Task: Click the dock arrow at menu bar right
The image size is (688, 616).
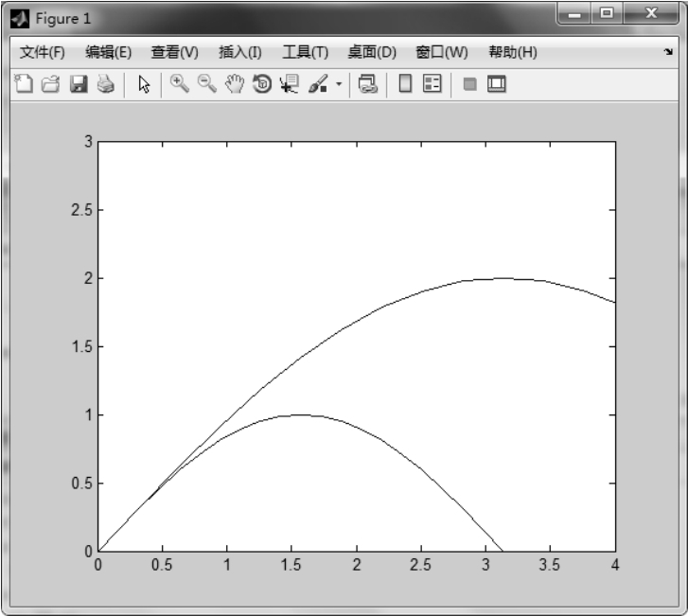Action: [x=668, y=53]
